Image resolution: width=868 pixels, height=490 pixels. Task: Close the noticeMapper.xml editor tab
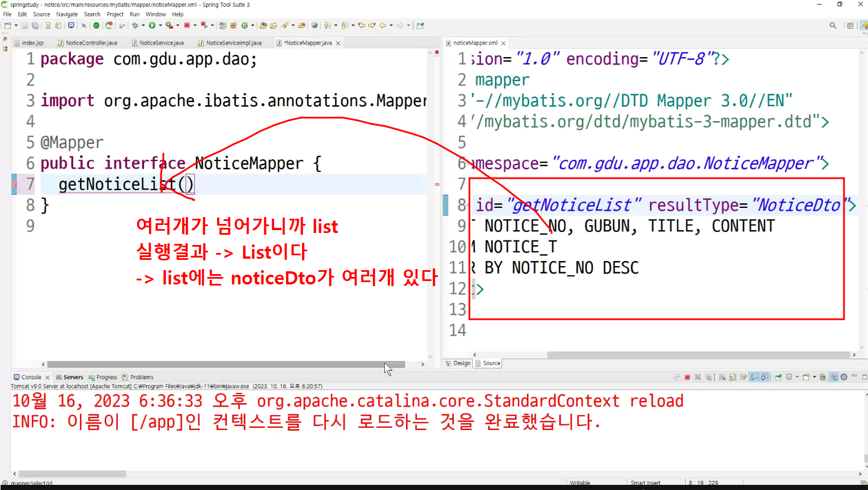tap(503, 43)
